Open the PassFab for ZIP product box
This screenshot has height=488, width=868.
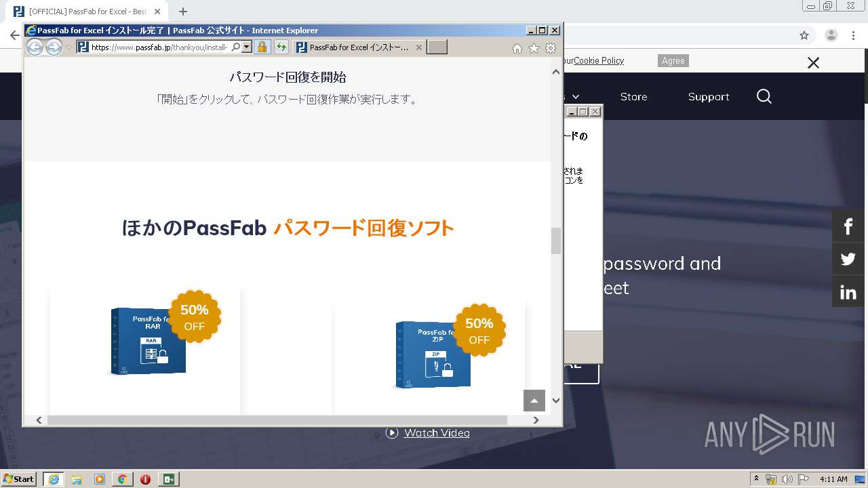pos(433,354)
